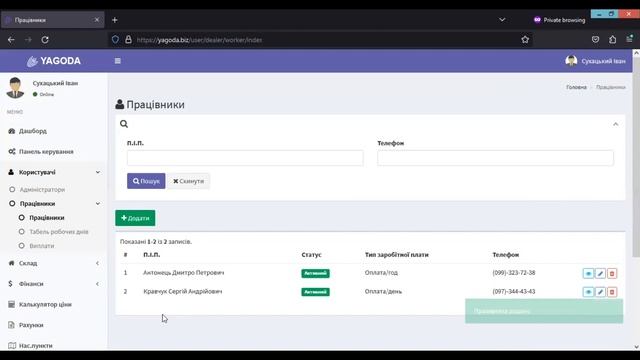
Task: Click the browser back arrow
Action: [x=11, y=40]
